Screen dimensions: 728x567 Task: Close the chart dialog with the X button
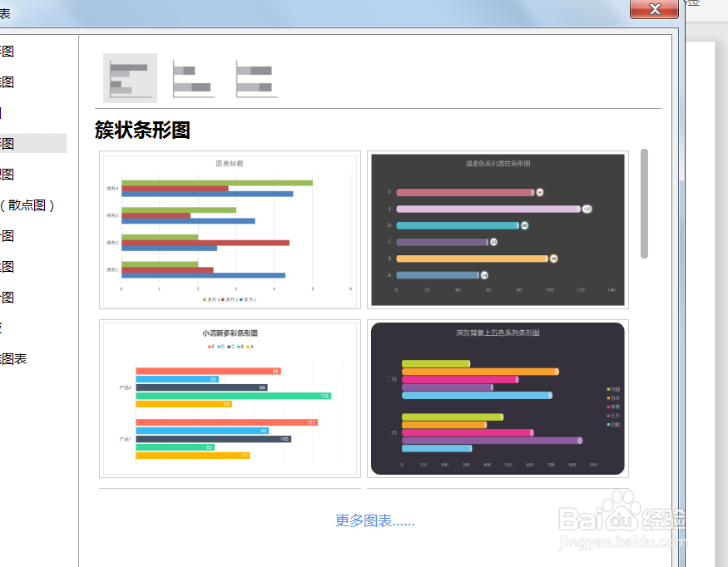tap(654, 9)
